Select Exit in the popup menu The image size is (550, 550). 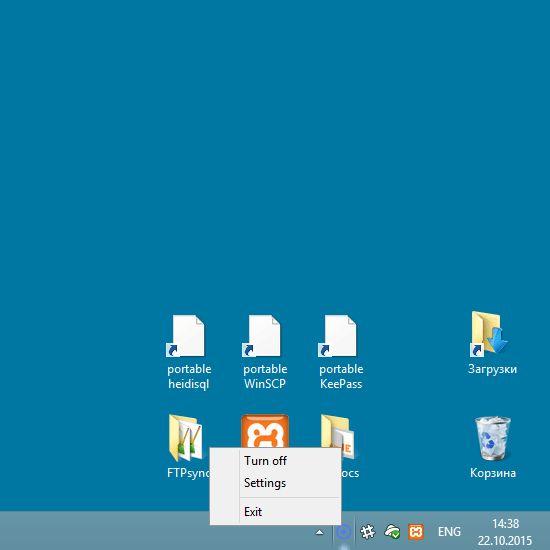click(253, 512)
